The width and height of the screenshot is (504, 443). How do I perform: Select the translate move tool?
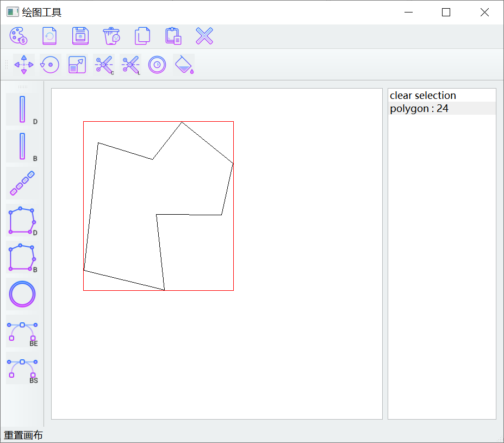(24, 65)
